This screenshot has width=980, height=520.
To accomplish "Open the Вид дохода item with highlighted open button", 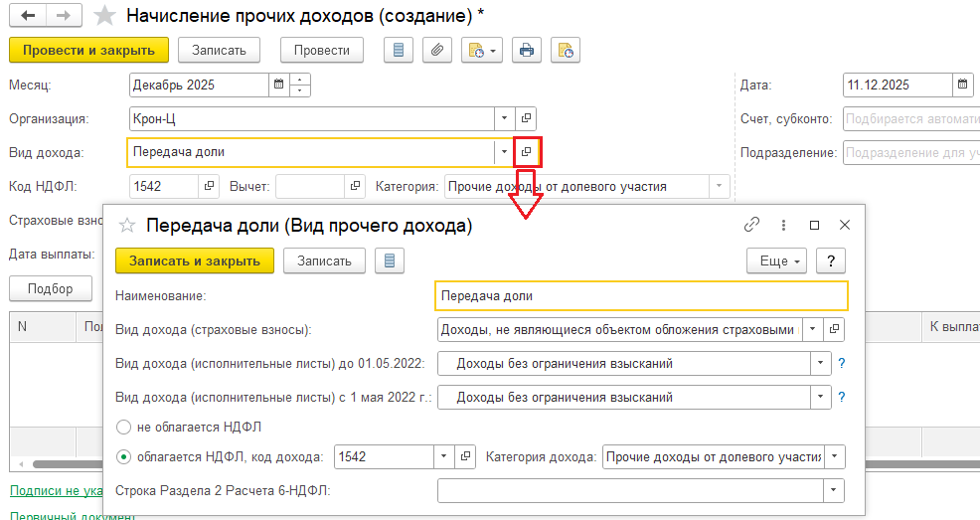I will (x=527, y=152).
